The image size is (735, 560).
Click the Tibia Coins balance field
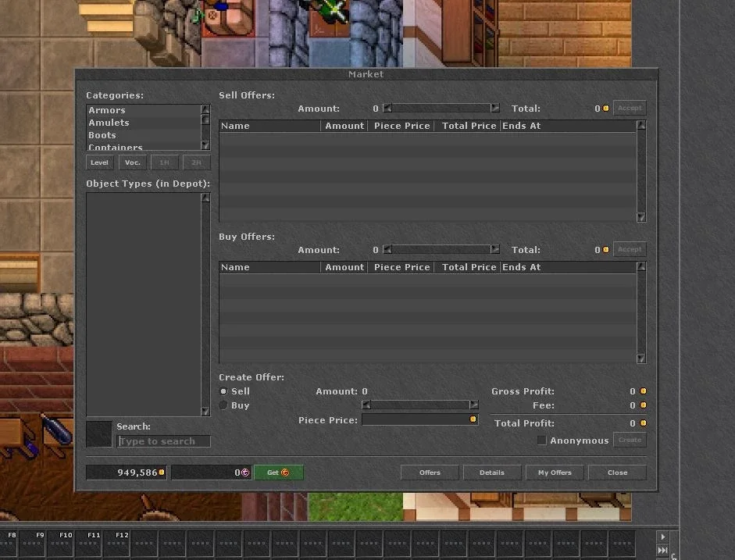coord(212,473)
